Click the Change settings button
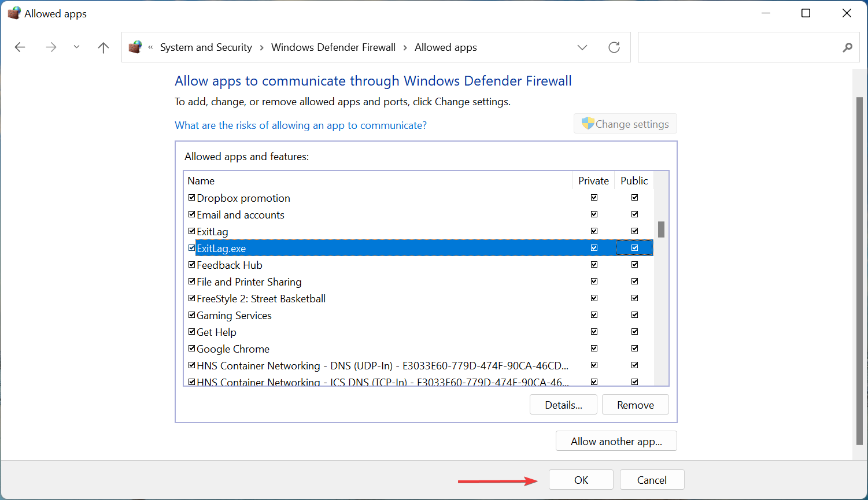This screenshot has width=868, height=500. (625, 124)
